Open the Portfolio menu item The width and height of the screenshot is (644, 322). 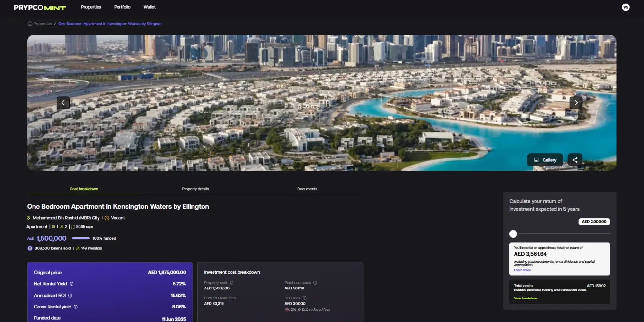click(x=122, y=7)
